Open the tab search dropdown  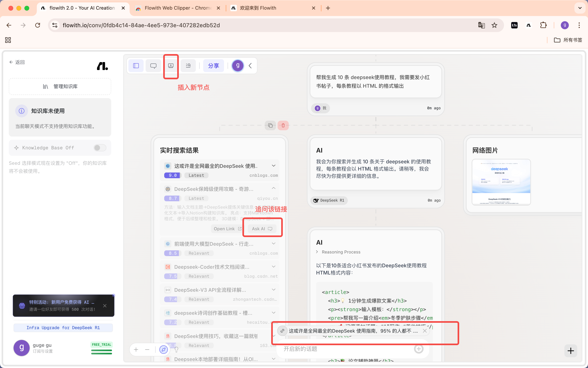[580, 8]
